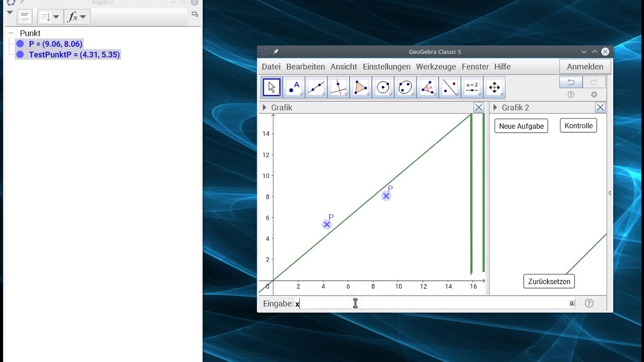
Task: Click the app icon in GeoGebra title bar
Action: pos(265,52)
